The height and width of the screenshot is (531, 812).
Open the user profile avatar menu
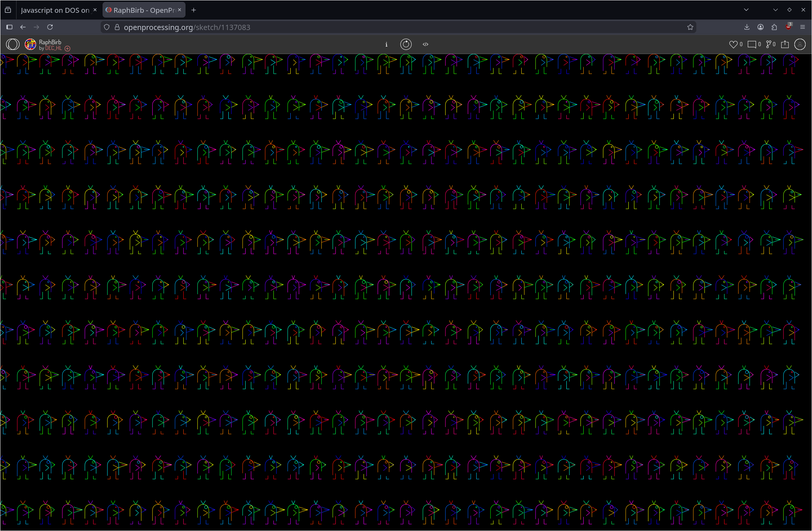click(x=800, y=44)
